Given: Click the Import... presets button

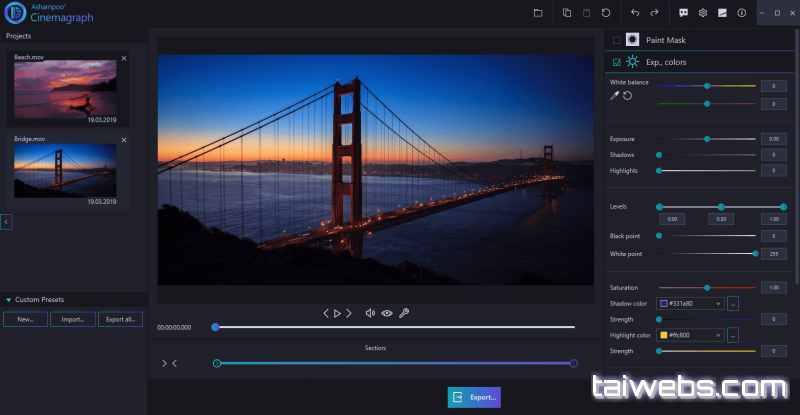Looking at the screenshot, I should click(73, 320).
